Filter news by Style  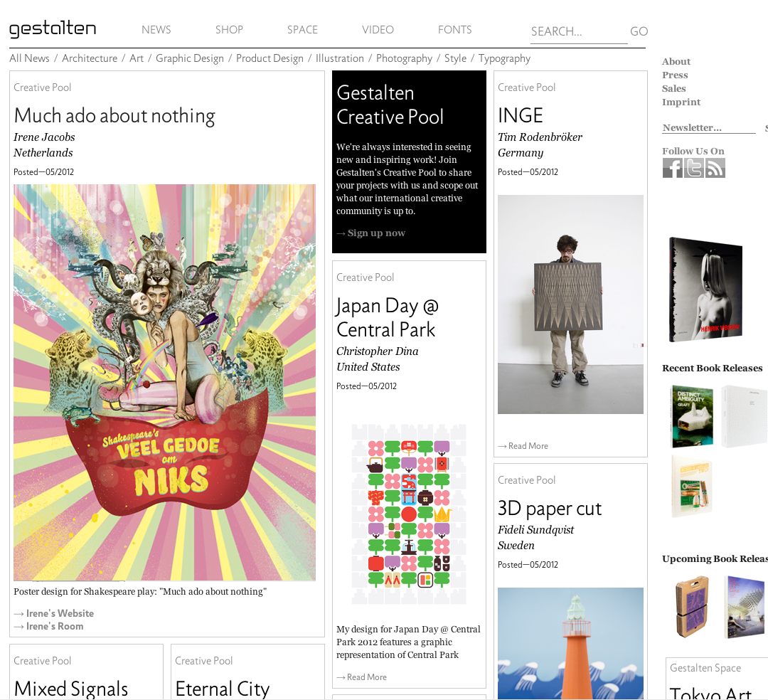coord(456,58)
